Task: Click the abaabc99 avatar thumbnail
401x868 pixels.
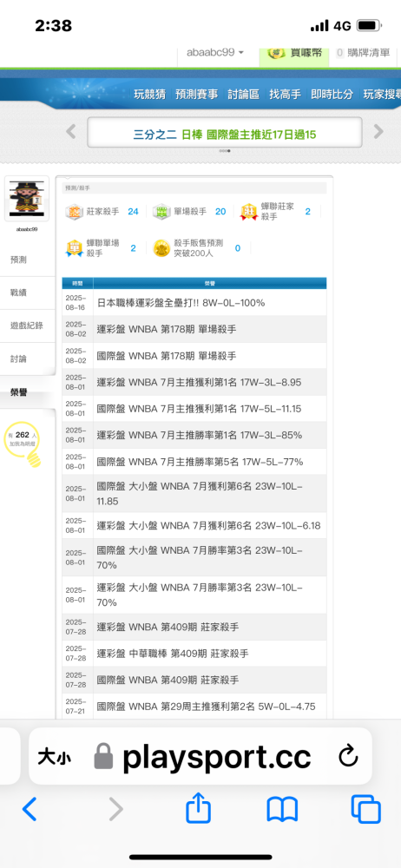Action: [27, 198]
